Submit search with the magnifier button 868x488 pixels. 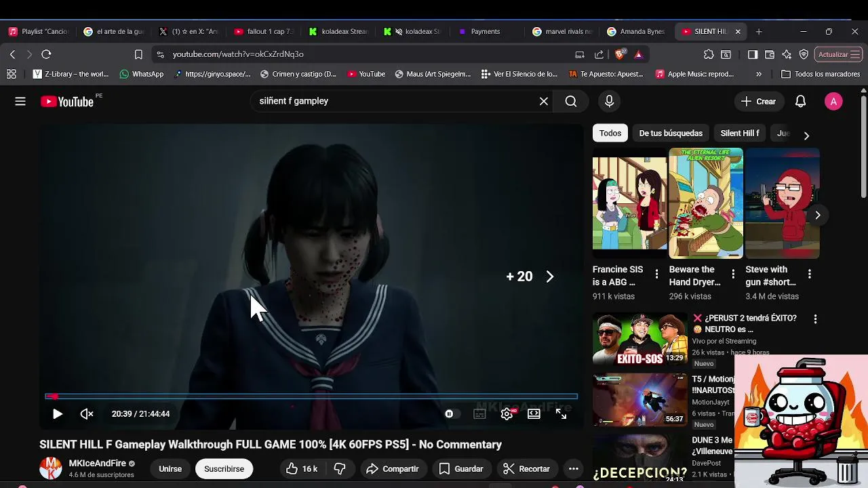pyautogui.click(x=571, y=102)
